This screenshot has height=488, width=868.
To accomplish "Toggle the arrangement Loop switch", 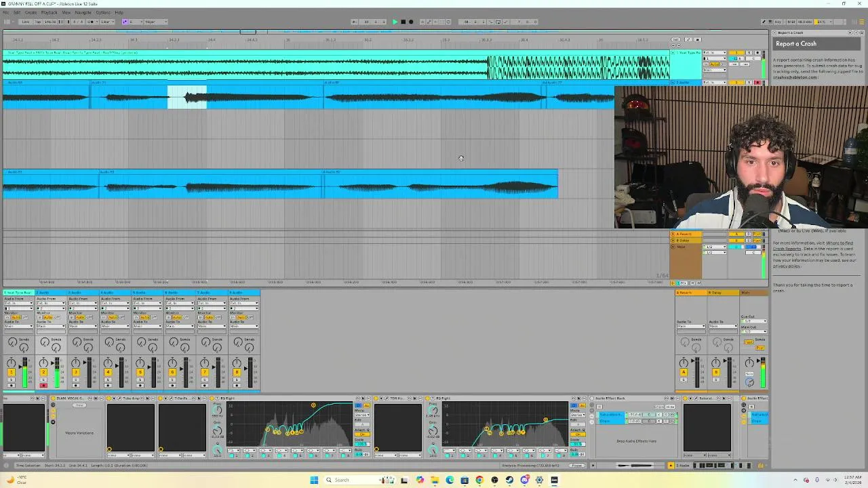I will 498,22.
